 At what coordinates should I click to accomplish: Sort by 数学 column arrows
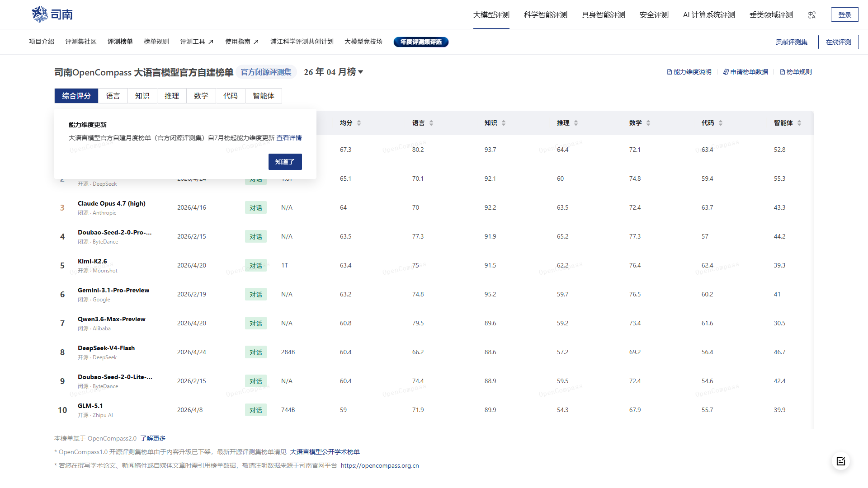(x=648, y=123)
